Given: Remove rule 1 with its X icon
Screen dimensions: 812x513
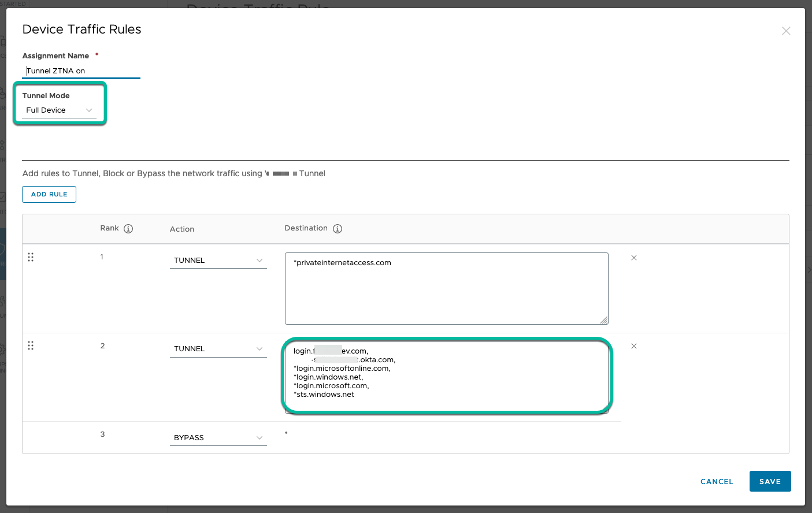Looking at the screenshot, I should click(x=633, y=258).
